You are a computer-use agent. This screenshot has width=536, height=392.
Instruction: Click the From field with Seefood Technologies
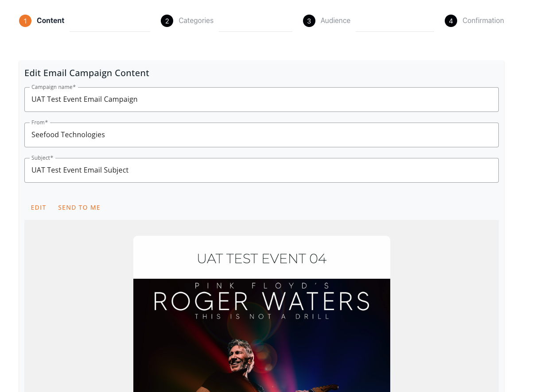point(261,135)
